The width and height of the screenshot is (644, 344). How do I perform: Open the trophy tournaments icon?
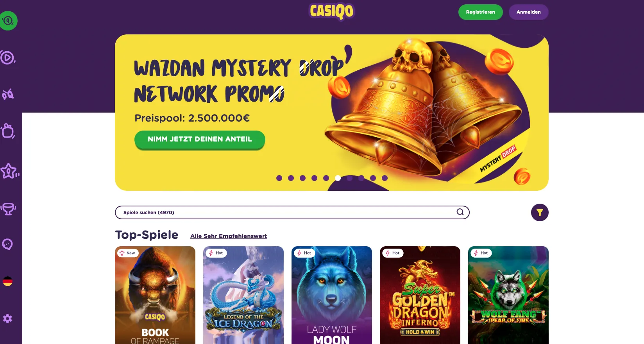(8, 209)
